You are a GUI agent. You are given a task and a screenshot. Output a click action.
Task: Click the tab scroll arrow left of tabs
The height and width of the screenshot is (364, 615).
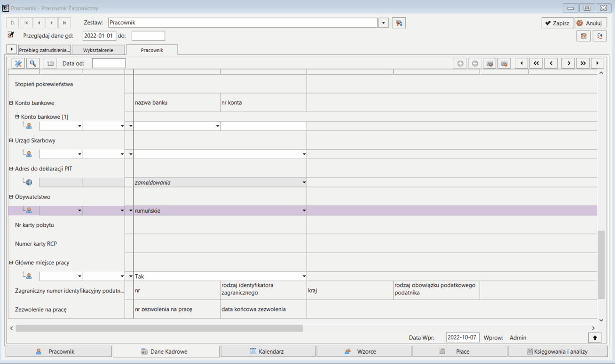[x=12, y=49]
